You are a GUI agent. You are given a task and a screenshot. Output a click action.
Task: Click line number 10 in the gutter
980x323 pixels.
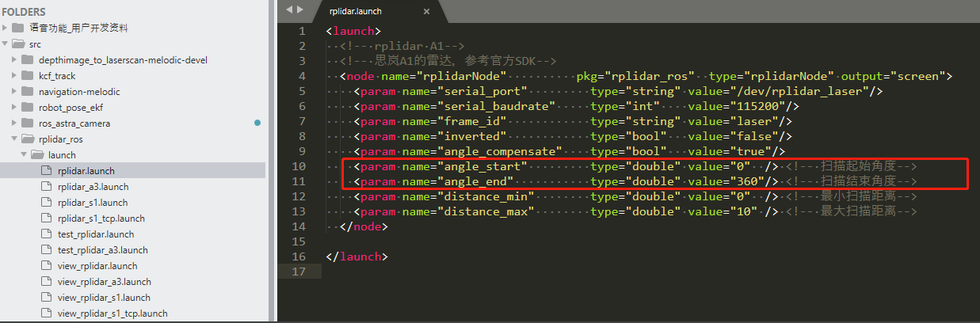299,167
